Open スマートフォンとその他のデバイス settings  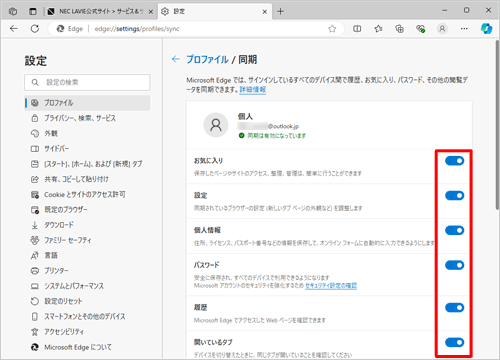87,317
